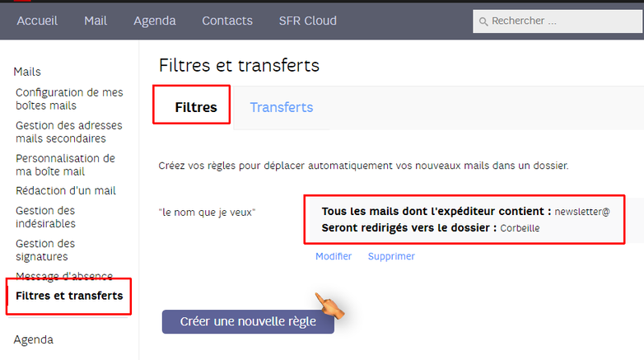Click Créer une nouvelle règle button

(248, 322)
